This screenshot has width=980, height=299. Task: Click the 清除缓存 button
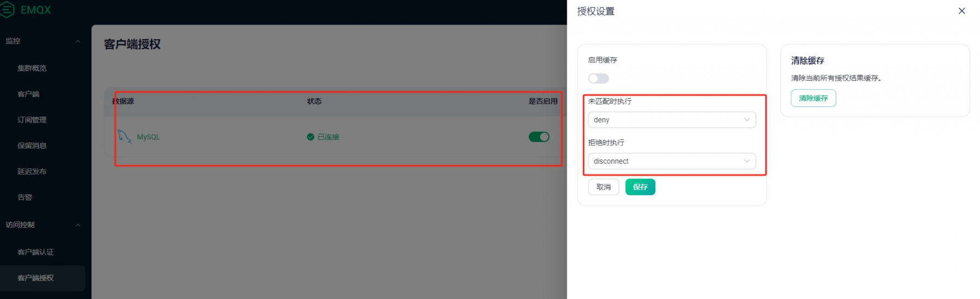pos(813,98)
